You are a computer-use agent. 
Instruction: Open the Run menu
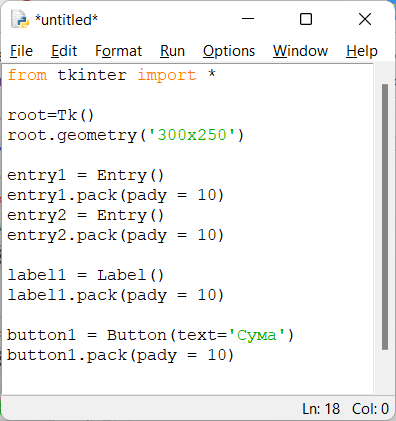172,51
